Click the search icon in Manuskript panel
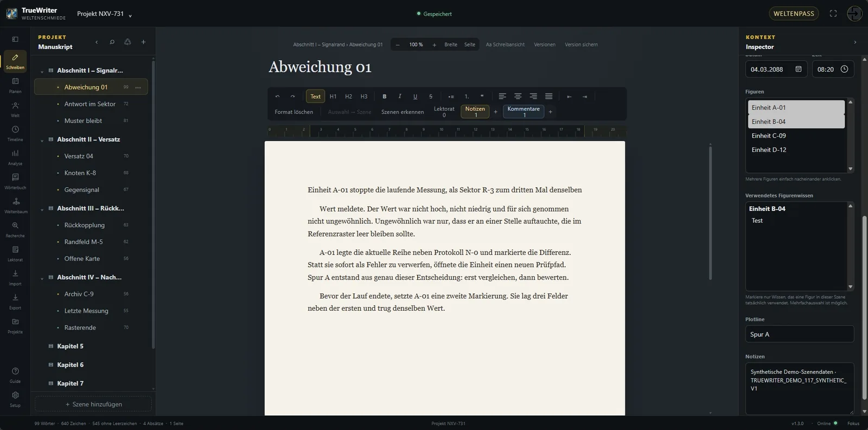Viewport: 868px width, 430px height. pos(112,42)
